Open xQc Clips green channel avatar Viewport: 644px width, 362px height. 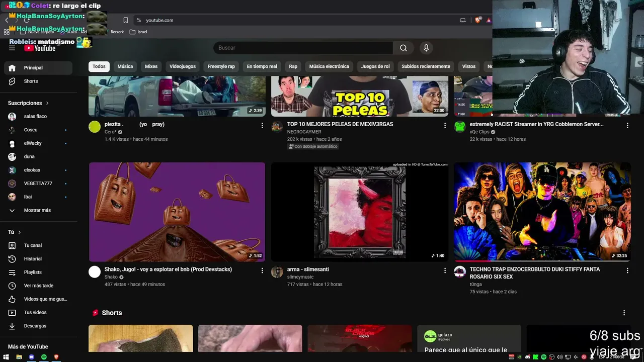(460, 126)
